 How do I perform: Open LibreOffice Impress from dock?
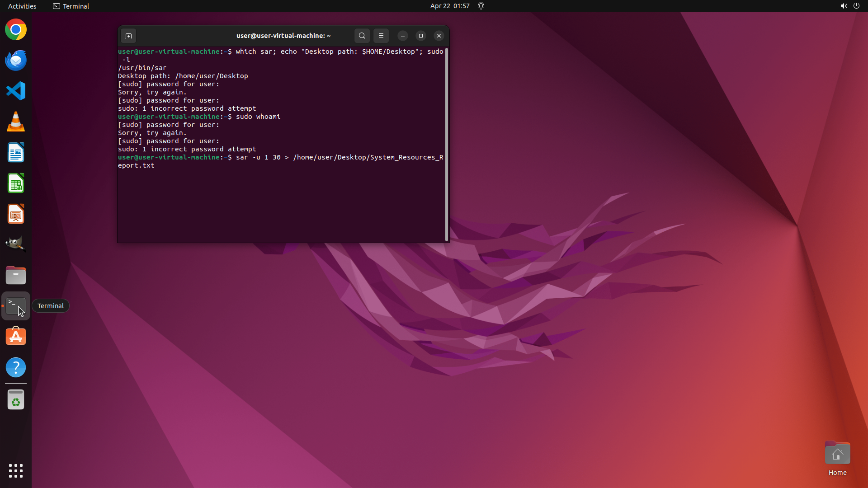click(x=16, y=214)
